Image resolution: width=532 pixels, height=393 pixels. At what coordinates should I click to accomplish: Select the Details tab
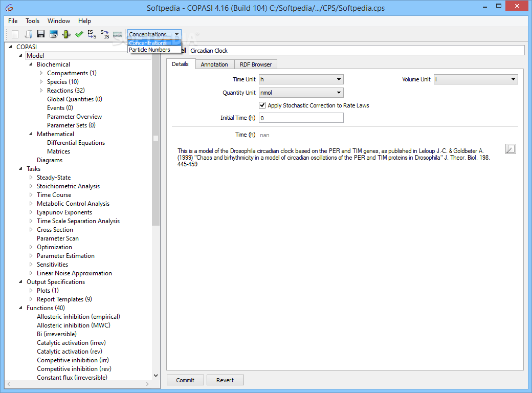click(180, 64)
